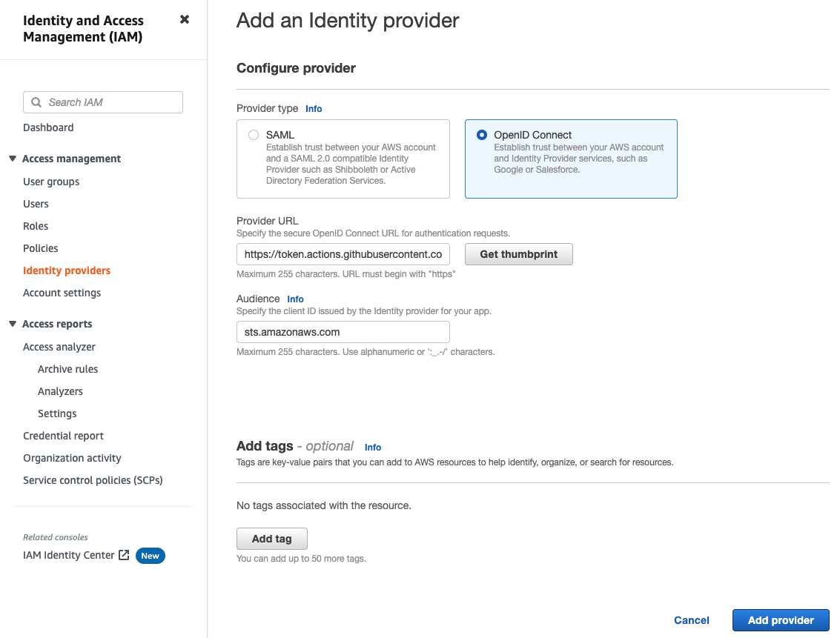Click the Provider URL input field
840x638 pixels.
click(343, 253)
